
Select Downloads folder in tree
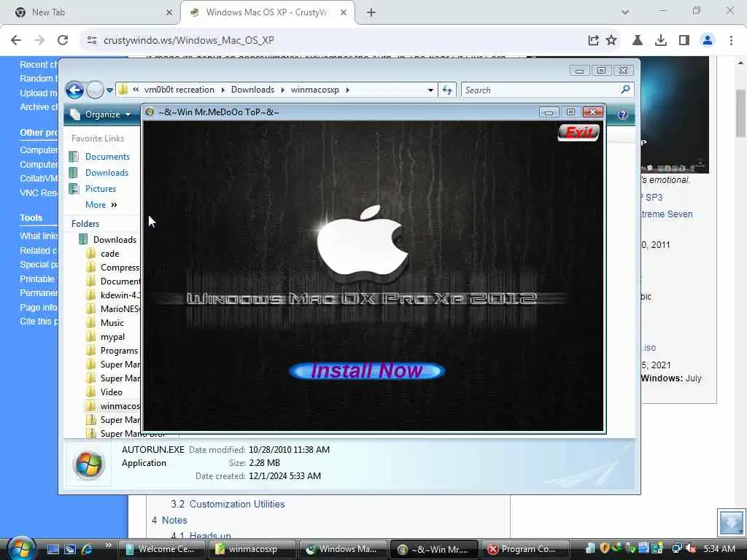click(115, 239)
